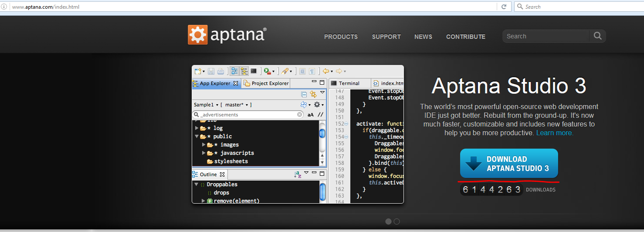Click the blue deploy arrows icon in App Explorer
Screen dimensions: 644x232
tap(304, 105)
